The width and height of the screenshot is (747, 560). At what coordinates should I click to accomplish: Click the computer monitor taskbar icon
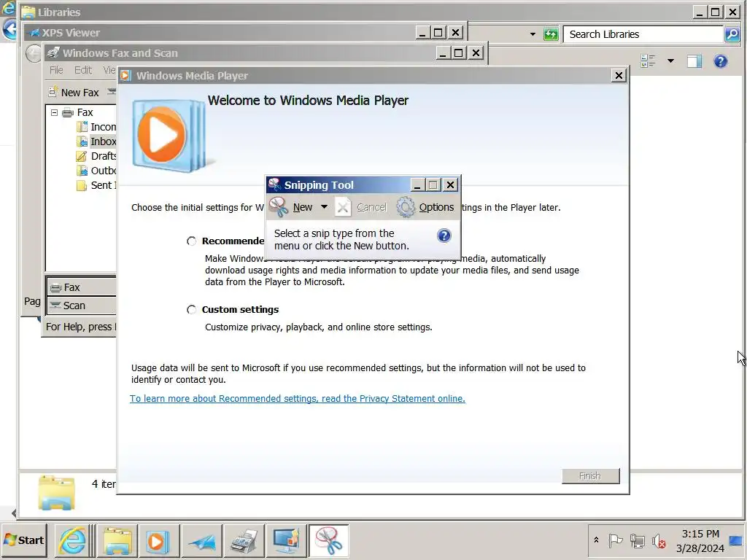click(286, 540)
